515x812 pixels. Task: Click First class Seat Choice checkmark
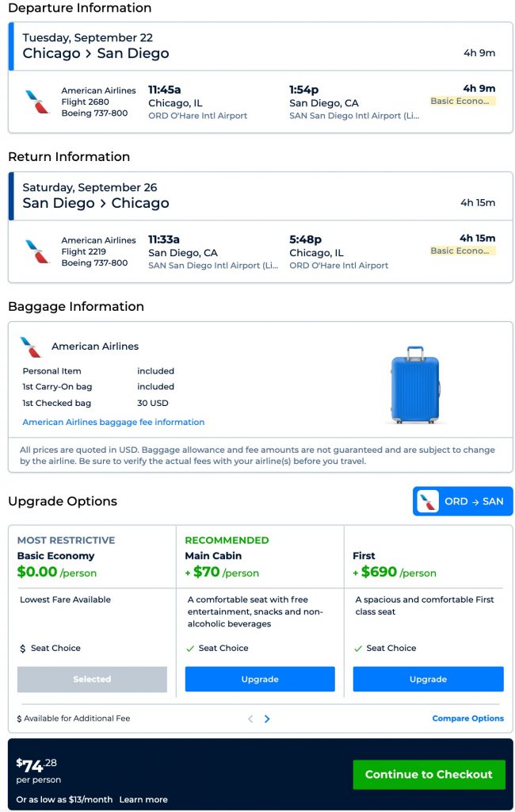coord(358,649)
